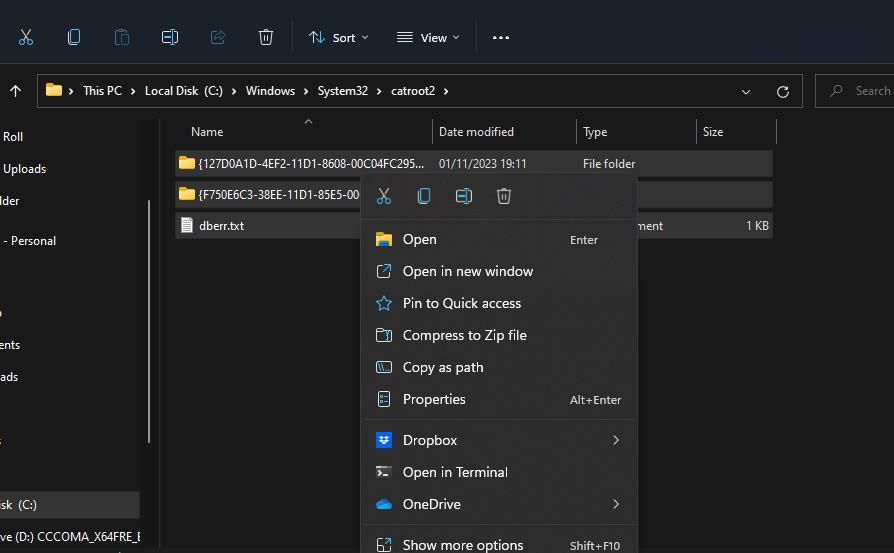Screen dimensions: 894x553
Task: Expand the address bar history dropdown
Action: pyautogui.click(x=746, y=91)
